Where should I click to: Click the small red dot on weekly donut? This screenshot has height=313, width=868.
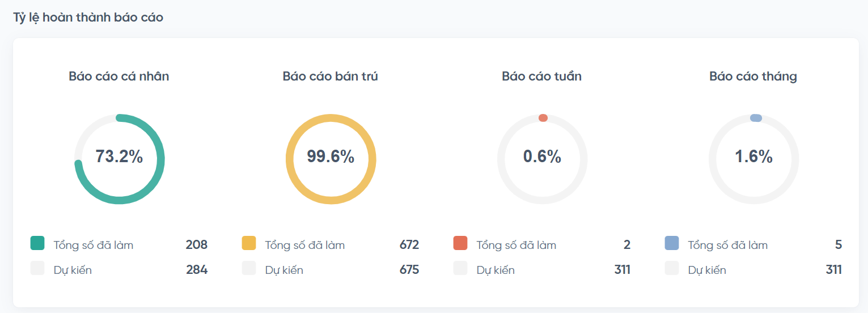point(543,118)
